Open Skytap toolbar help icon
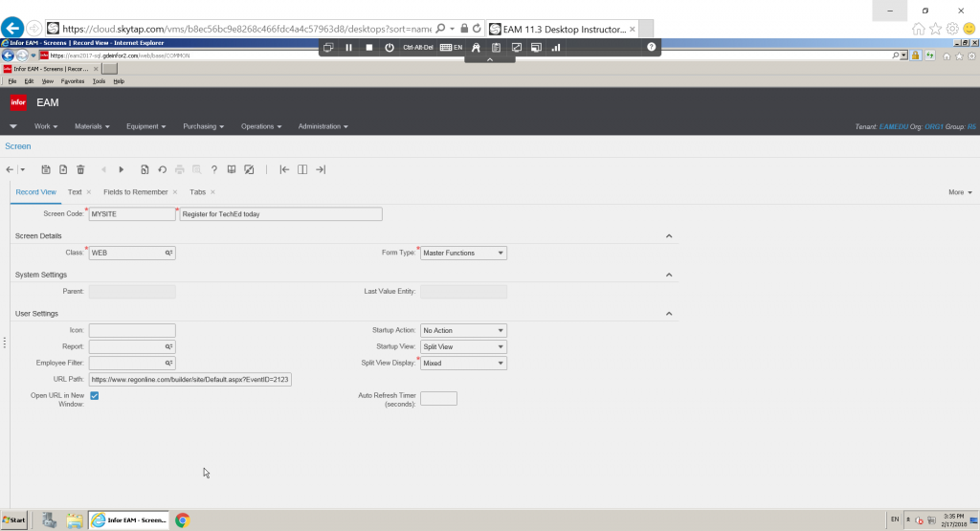Image resolution: width=980 pixels, height=531 pixels. coord(651,47)
